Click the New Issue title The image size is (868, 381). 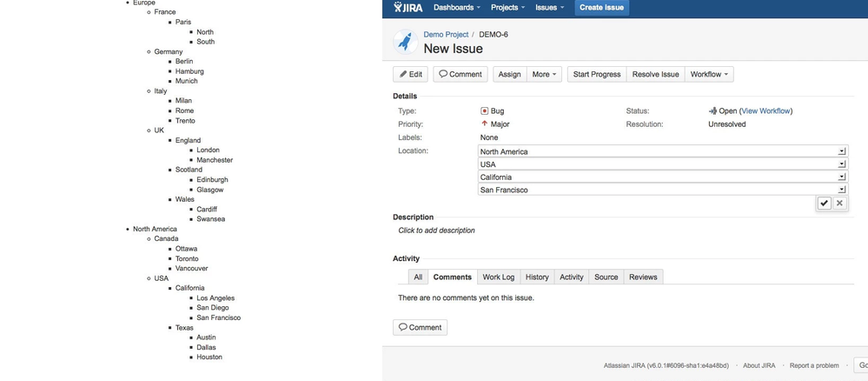[454, 49]
